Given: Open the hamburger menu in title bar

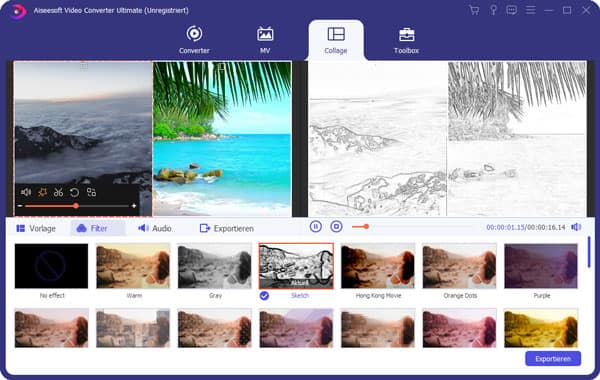Looking at the screenshot, I should [530, 10].
